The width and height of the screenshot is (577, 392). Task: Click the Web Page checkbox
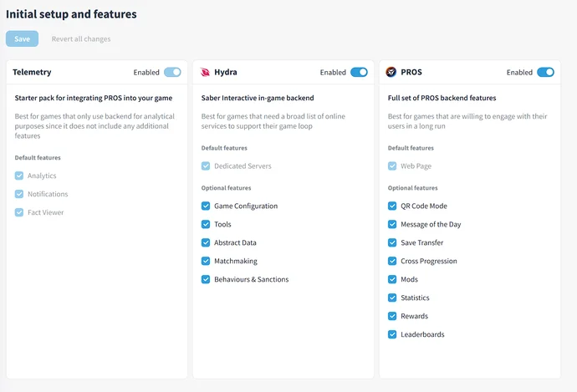coord(392,165)
